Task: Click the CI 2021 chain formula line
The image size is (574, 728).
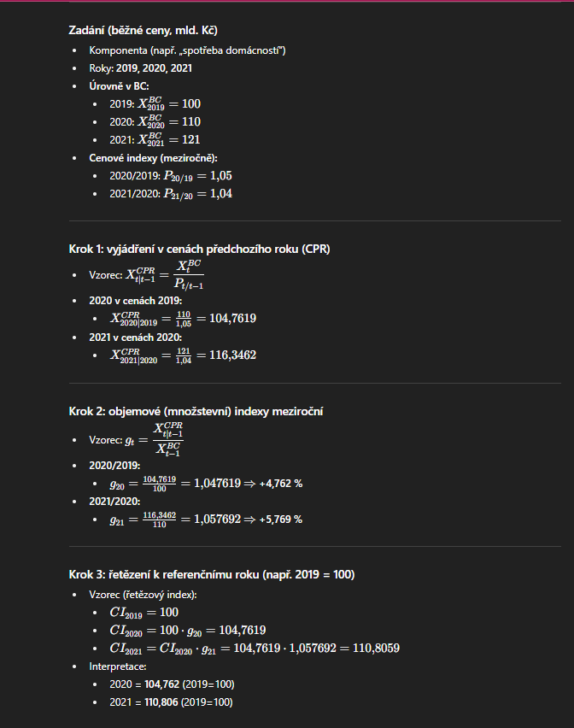Action: [x=255, y=649]
